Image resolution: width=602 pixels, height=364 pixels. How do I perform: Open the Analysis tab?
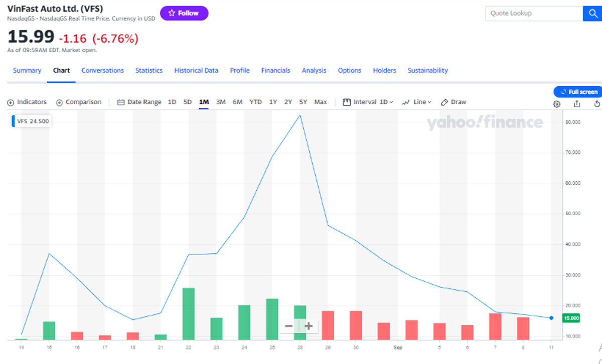tap(314, 71)
